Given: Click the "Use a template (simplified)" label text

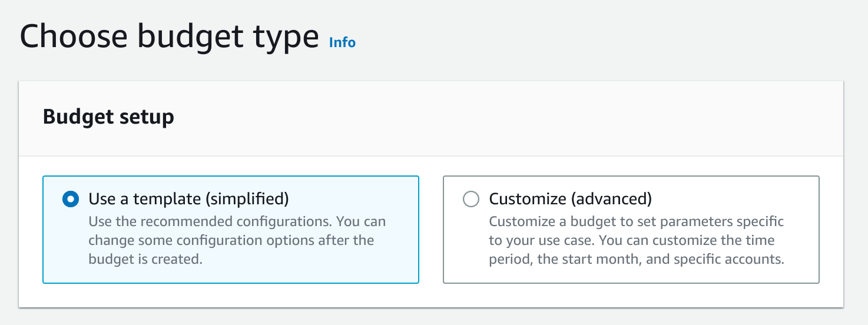Looking at the screenshot, I should pos(188,199).
